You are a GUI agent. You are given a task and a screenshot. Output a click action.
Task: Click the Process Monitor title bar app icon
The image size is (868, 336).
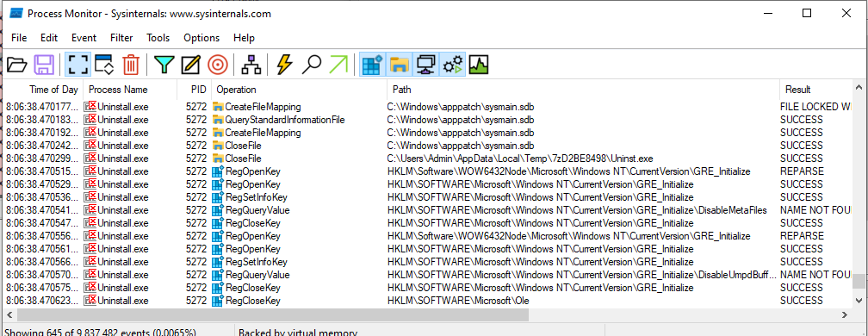(16, 13)
